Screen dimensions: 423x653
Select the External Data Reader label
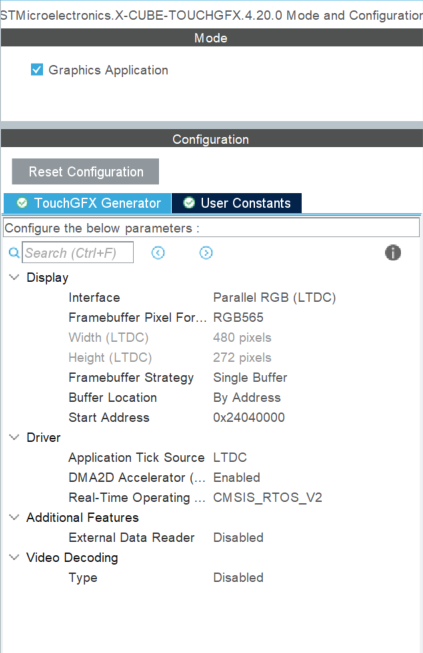pos(132,537)
